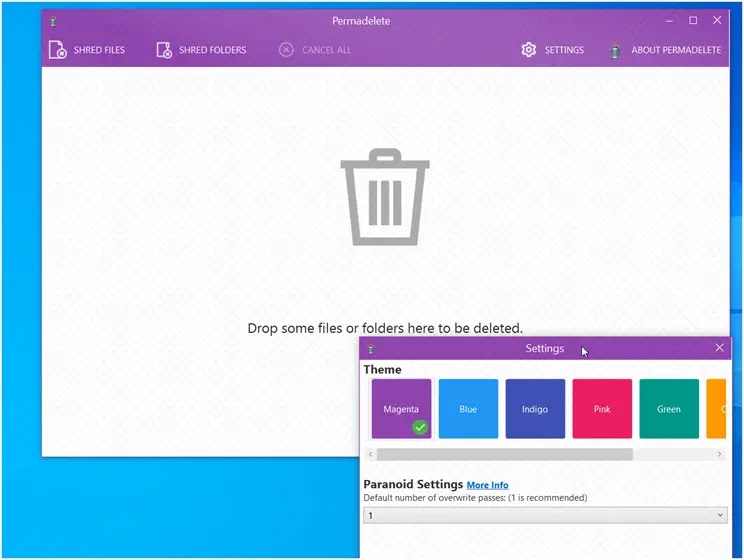Click the Shred Files document icon
Viewport: 744px width, 560px height.
[57, 50]
